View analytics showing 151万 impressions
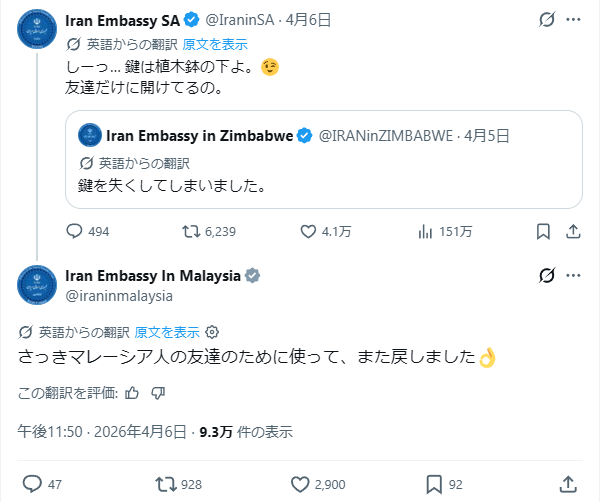Viewport: 602px width, 502px height. pos(424,231)
